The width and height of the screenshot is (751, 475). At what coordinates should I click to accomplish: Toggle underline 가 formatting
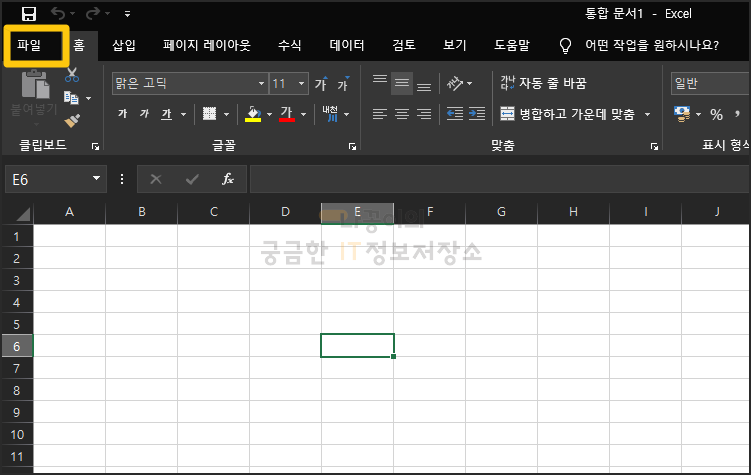166,113
